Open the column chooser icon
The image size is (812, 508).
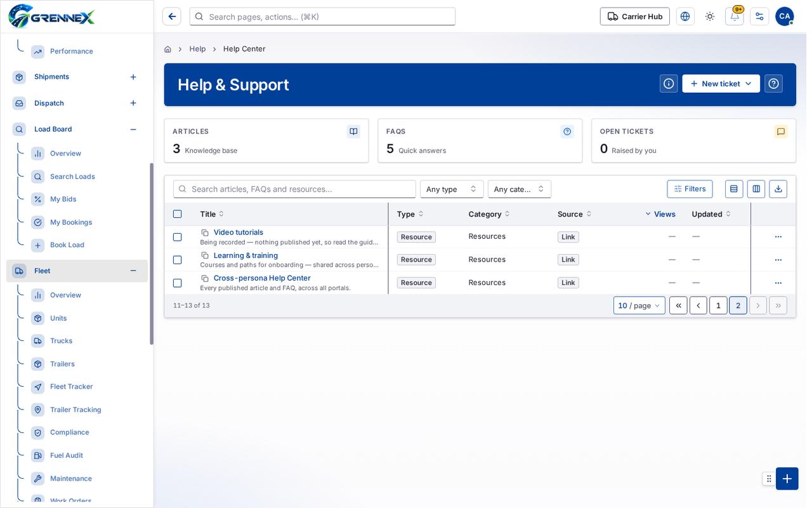(756, 189)
